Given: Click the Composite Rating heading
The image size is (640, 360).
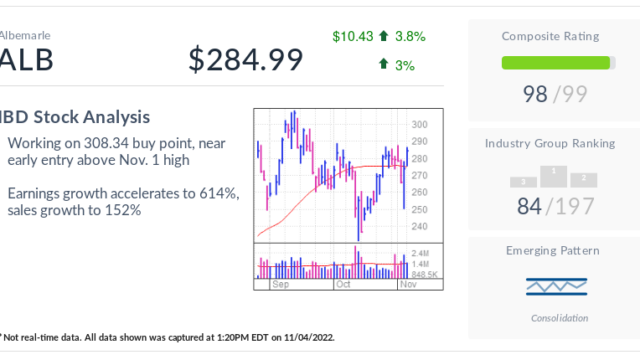Looking at the screenshot, I should (550, 36).
